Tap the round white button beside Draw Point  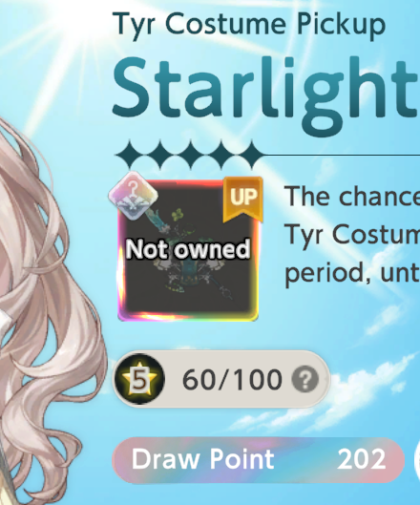point(417,458)
